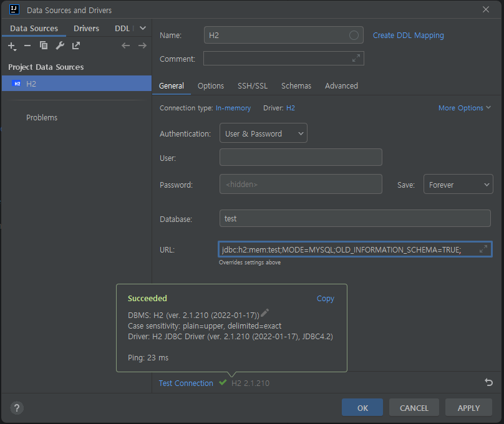Expand hidden tabs chevron next to DDL

[x=142, y=28]
